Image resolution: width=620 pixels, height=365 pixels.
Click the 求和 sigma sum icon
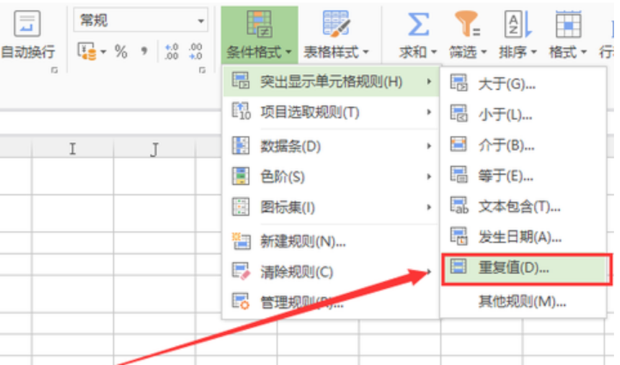[418, 24]
